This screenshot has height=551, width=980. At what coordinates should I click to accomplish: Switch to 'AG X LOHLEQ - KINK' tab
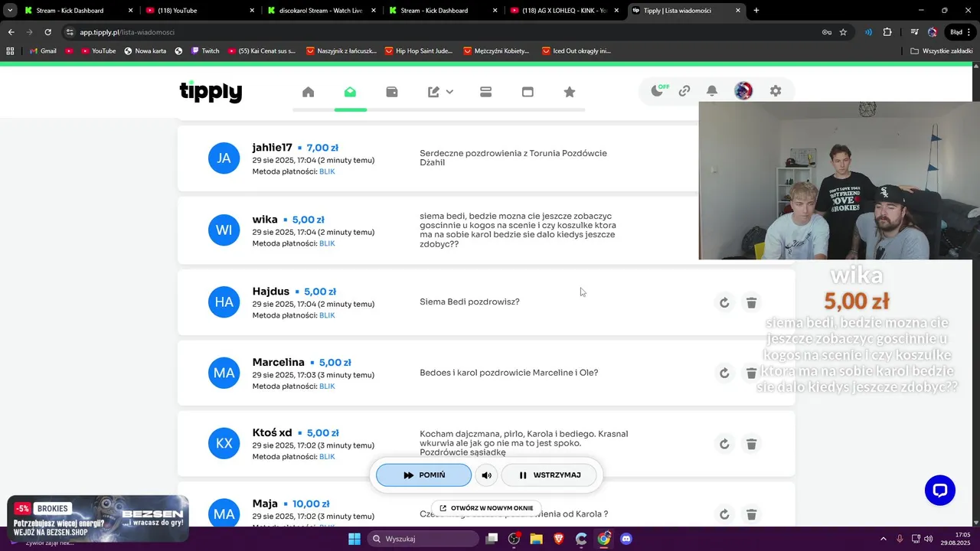[565, 11]
